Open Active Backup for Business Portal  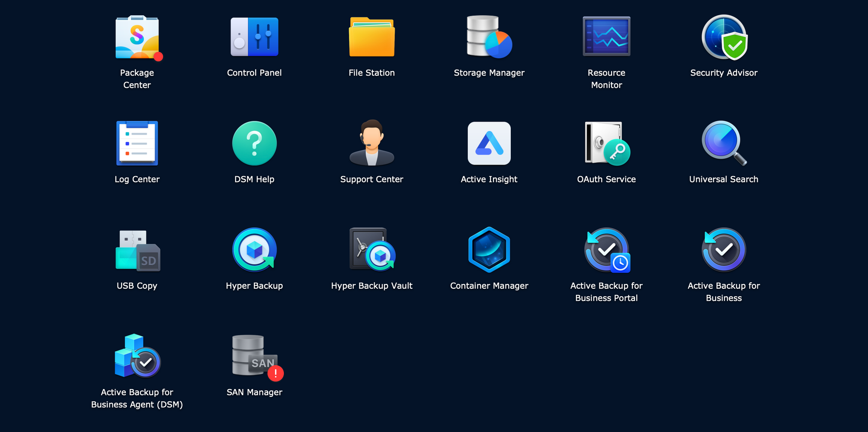(607, 250)
